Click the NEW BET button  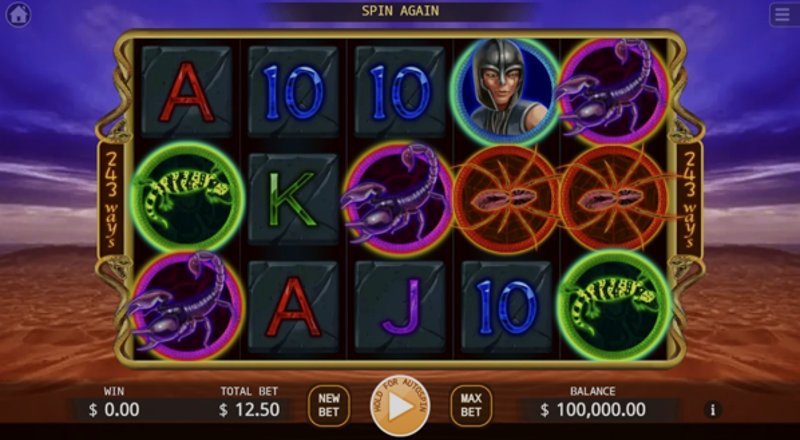[329, 405]
